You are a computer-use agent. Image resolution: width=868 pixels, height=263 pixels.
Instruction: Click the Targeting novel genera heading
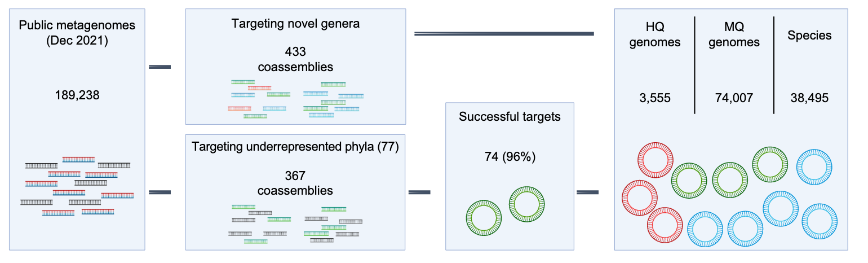coord(295,24)
